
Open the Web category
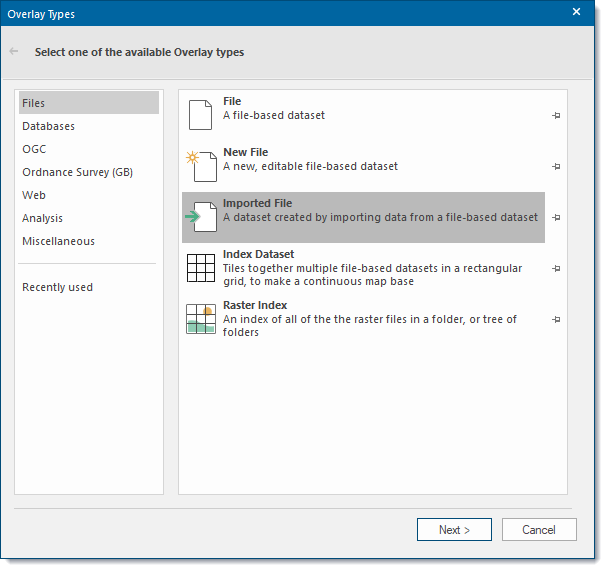pyautogui.click(x=34, y=195)
